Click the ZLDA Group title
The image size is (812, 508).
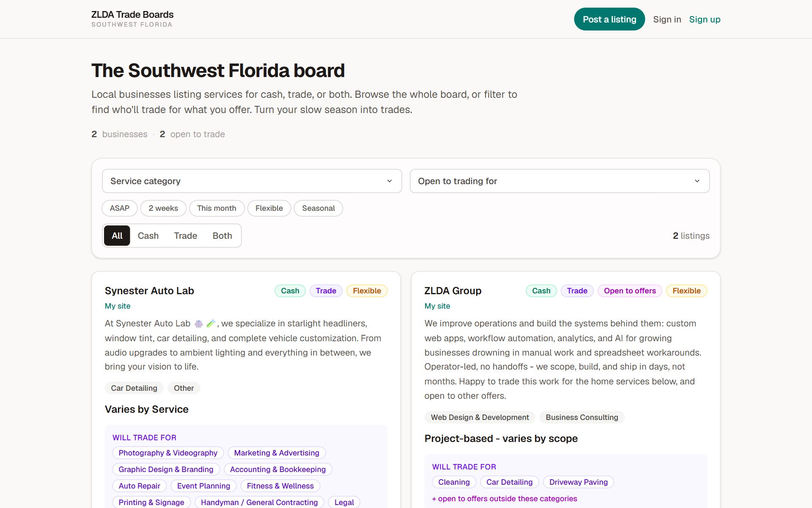453,291
